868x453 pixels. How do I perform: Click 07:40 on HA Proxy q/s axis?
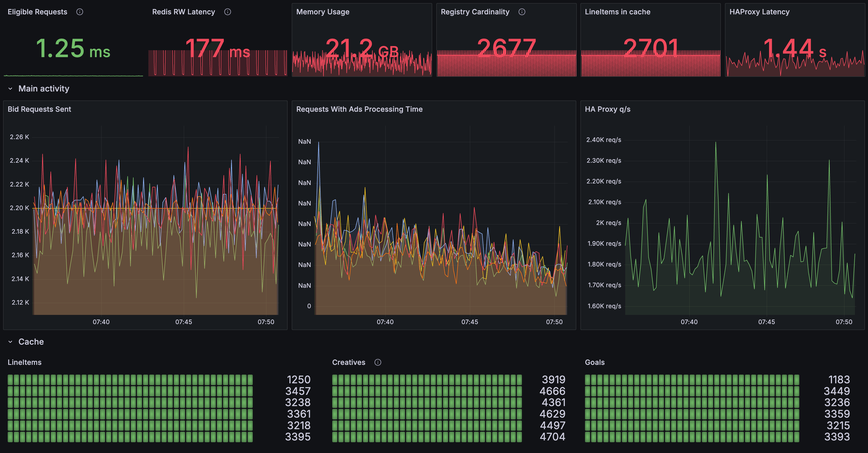pyautogui.click(x=689, y=322)
